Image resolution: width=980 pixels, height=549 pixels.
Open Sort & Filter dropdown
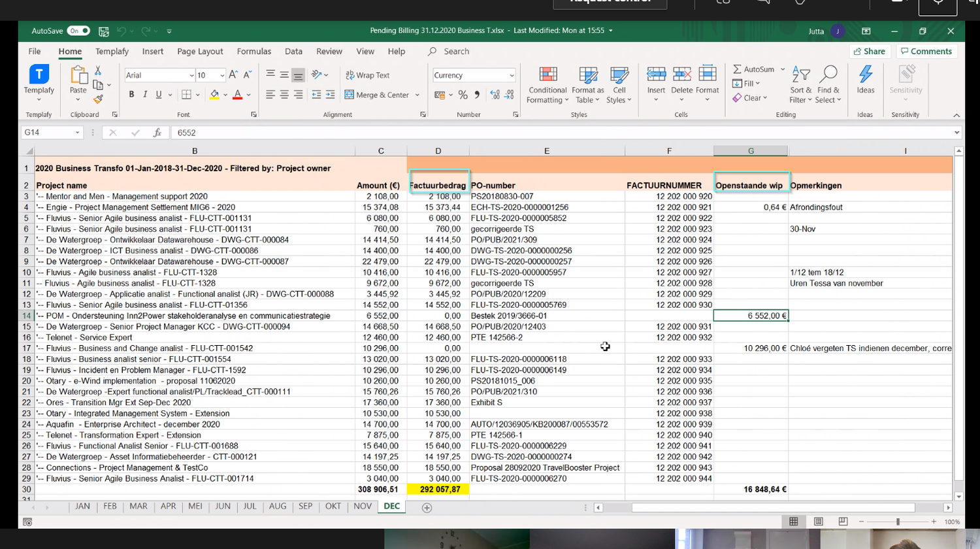800,85
